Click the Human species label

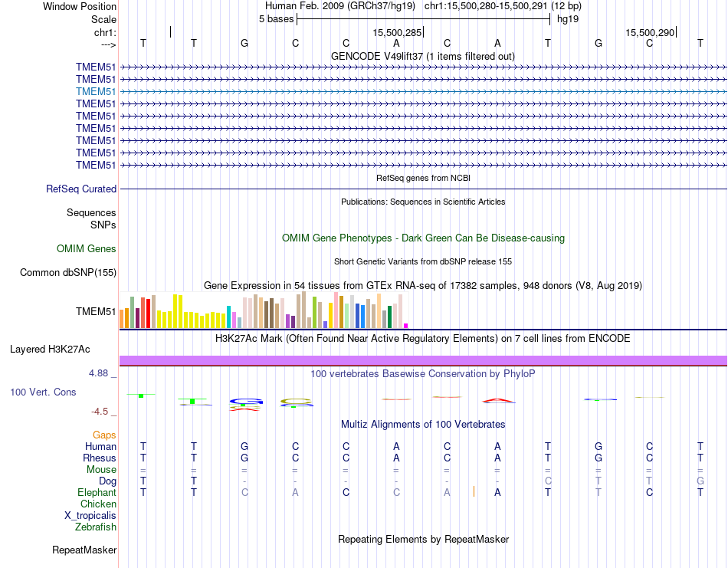point(100,446)
